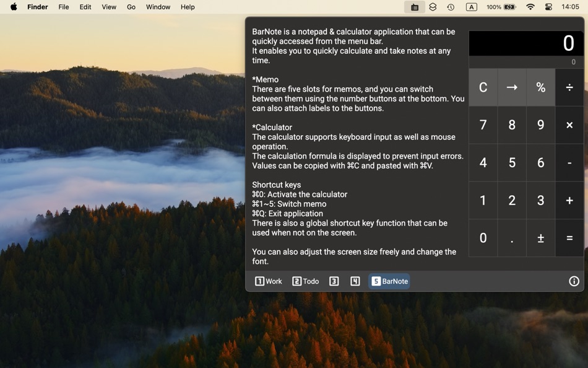
Task: Open the keyboard input source icon
Action: click(x=472, y=7)
